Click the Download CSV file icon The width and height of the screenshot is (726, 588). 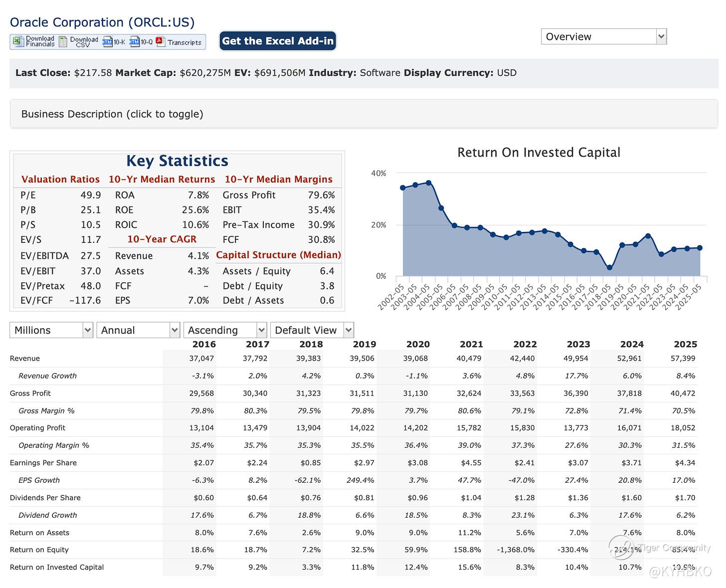click(63, 42)
